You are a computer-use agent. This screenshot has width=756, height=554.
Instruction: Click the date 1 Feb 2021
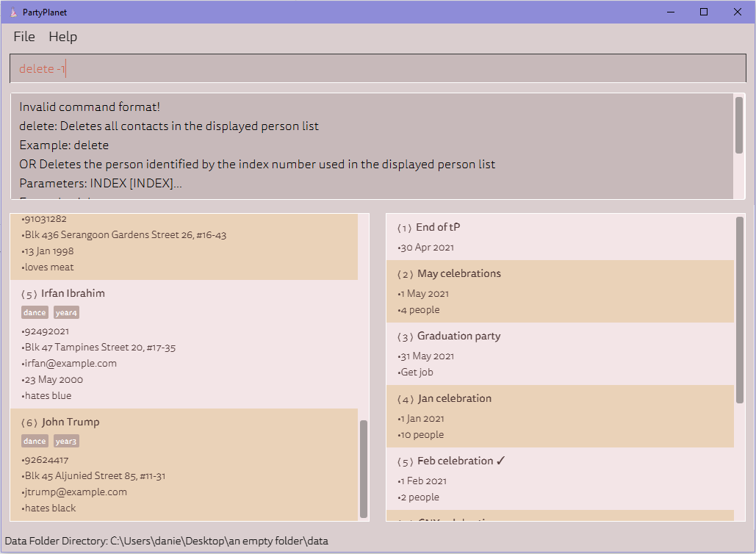(422, 481)
